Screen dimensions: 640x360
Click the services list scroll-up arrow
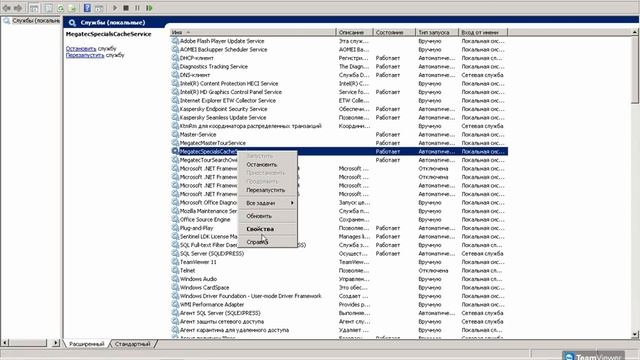(x=635, y=32)
